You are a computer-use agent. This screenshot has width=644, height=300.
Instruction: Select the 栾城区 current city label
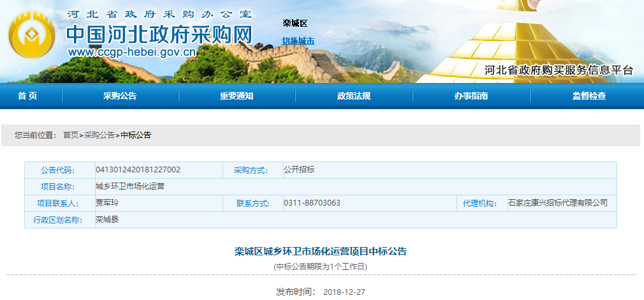[295, 24]
